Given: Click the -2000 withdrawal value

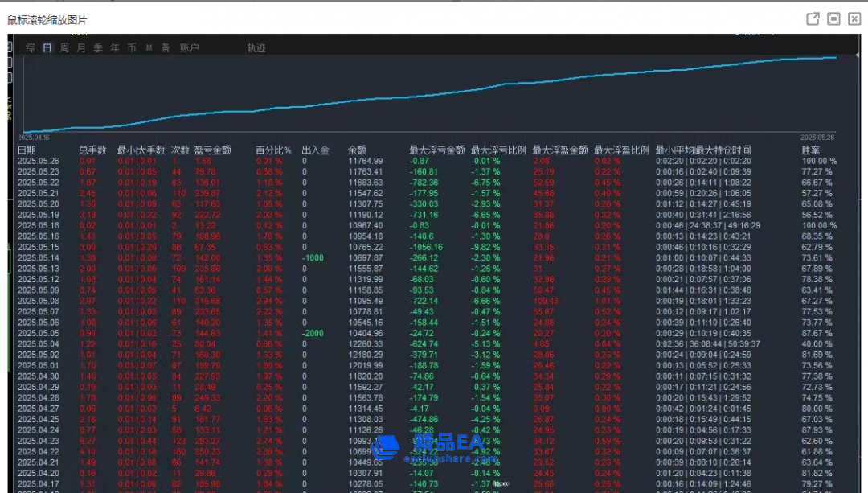Looking at the screenshot, I should (313, 333).
